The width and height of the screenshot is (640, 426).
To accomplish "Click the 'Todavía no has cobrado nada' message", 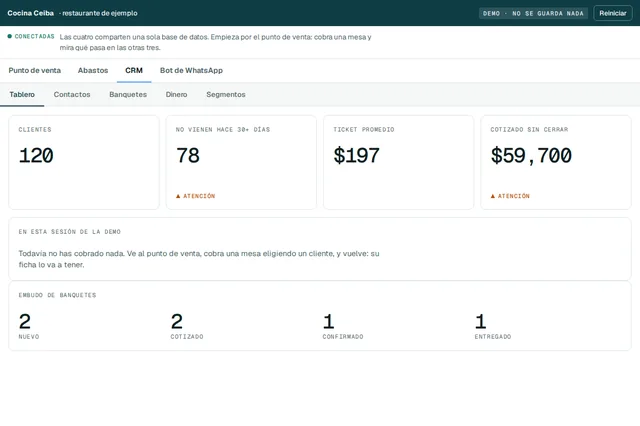I will 199,259.
